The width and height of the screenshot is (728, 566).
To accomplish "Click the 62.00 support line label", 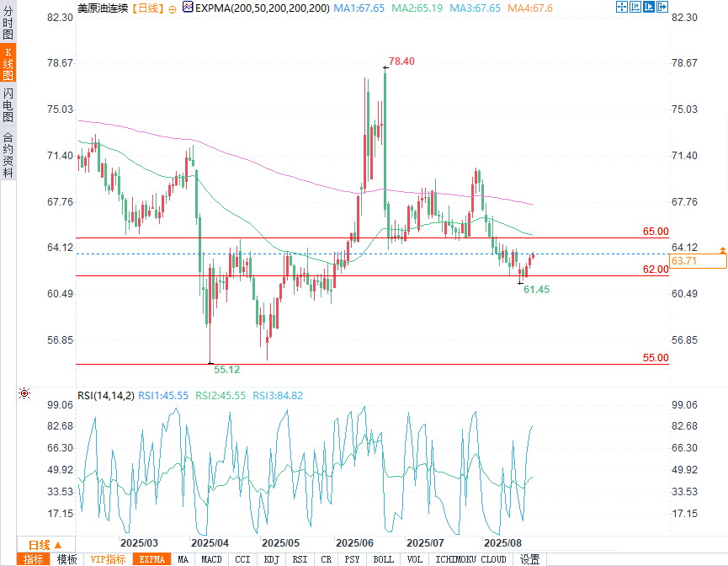I will click(x=656, y=269).
